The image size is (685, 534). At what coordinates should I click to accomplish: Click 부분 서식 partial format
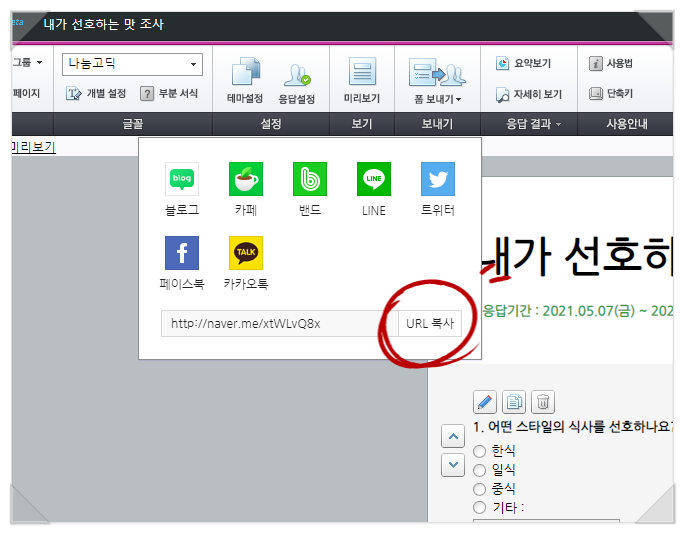point(170,93)
